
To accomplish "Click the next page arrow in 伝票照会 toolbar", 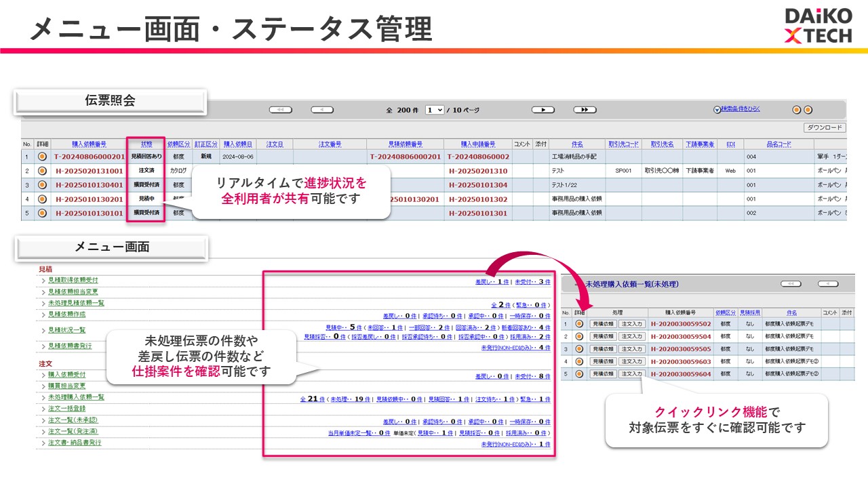I will pyautogui.click(x=544, y=109).
